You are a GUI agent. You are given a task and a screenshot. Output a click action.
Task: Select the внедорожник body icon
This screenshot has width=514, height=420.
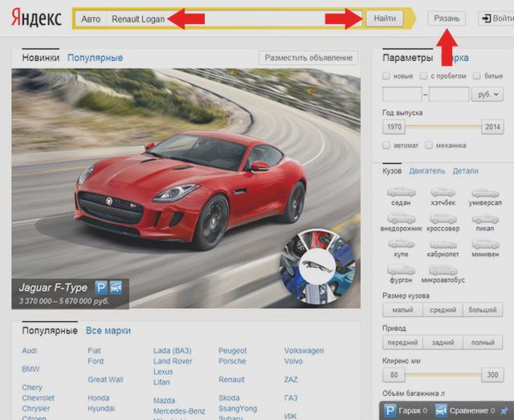(x=402, y=218)
